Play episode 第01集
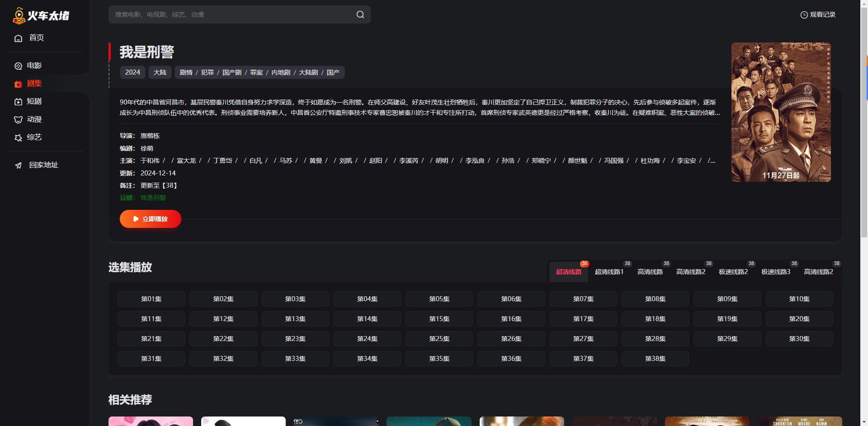Viewport: 868px width, 426px height. [x=151, y=299]
